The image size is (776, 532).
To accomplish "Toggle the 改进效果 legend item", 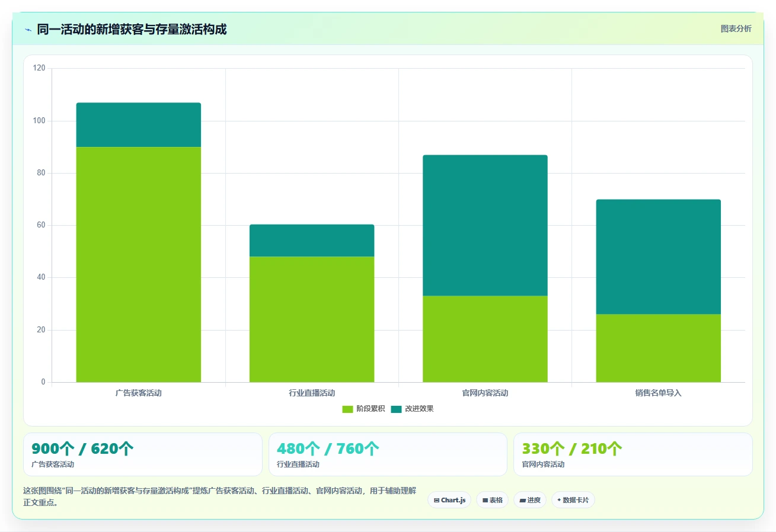I will (412, 409).
